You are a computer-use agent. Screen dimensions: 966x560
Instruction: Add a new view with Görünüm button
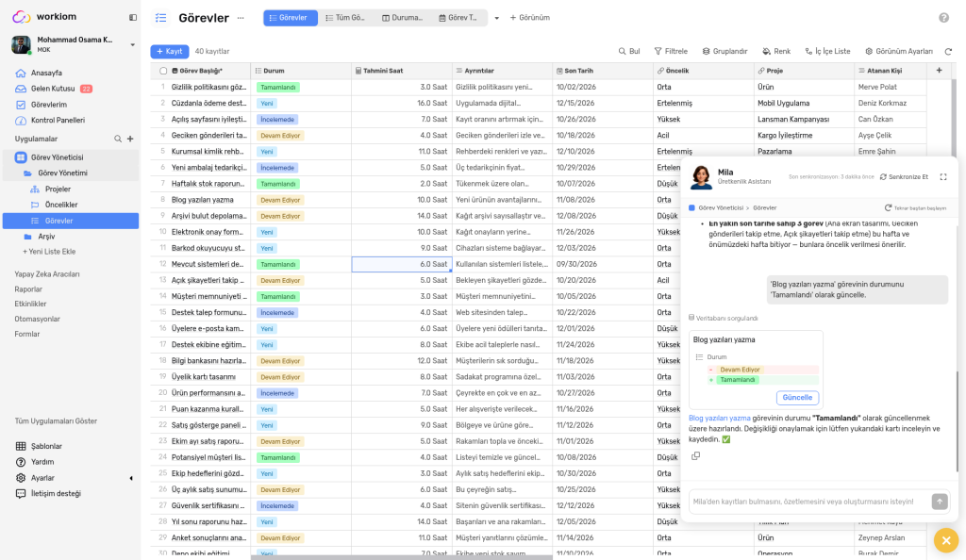(x=530, y=18)
